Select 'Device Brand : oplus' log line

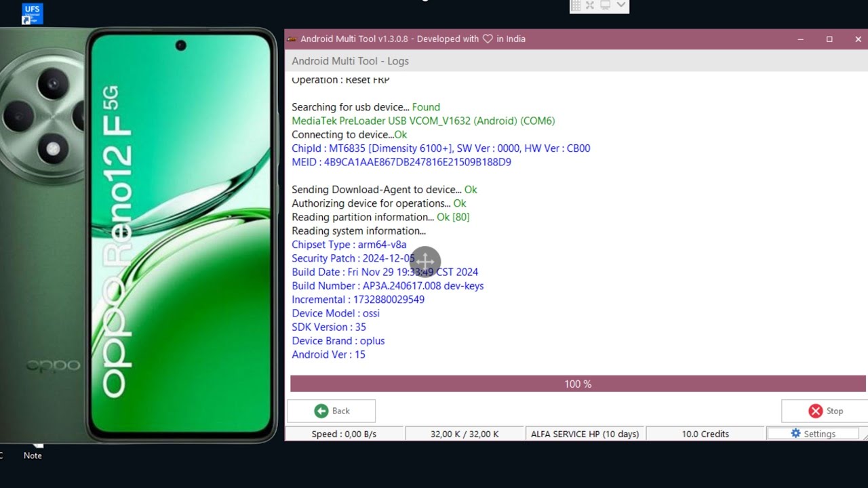click(x=338, y=341)
